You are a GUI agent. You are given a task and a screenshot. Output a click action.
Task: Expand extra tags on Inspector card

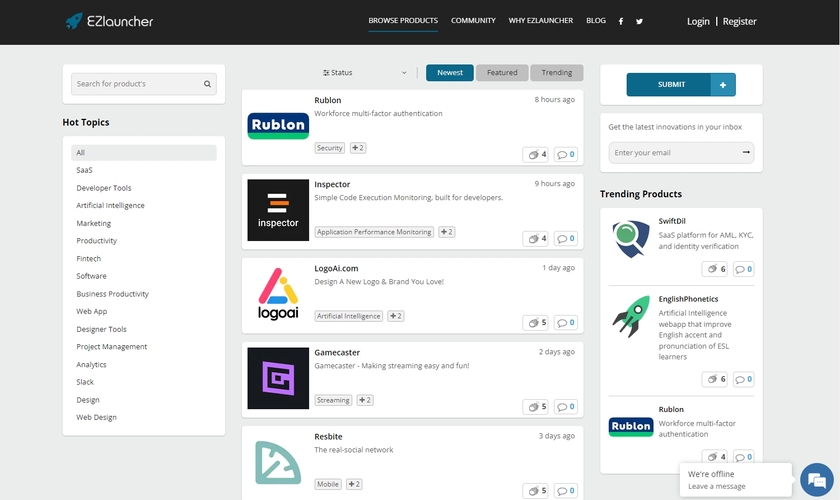click(x=447, y=232)
